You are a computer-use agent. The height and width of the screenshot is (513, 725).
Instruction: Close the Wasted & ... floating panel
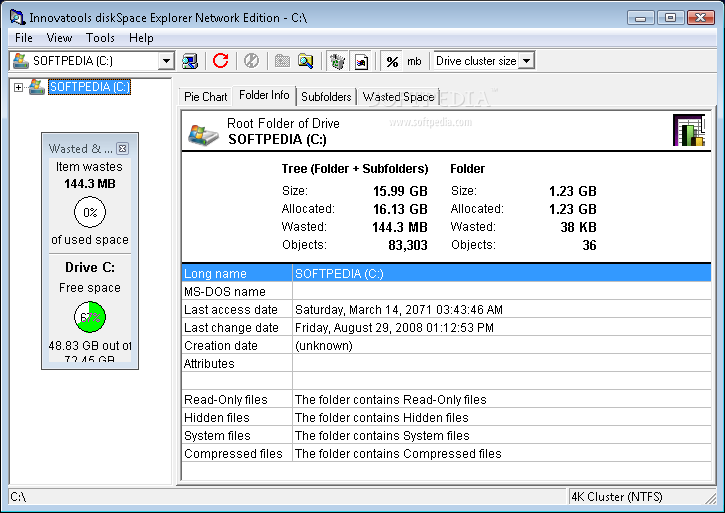123,148
